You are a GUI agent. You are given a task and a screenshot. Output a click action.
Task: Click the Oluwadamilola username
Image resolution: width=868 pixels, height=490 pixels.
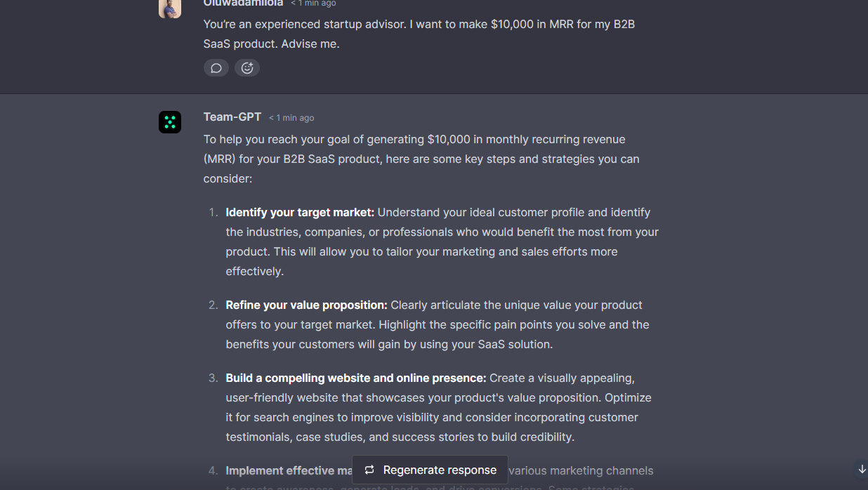click(243, 4)
